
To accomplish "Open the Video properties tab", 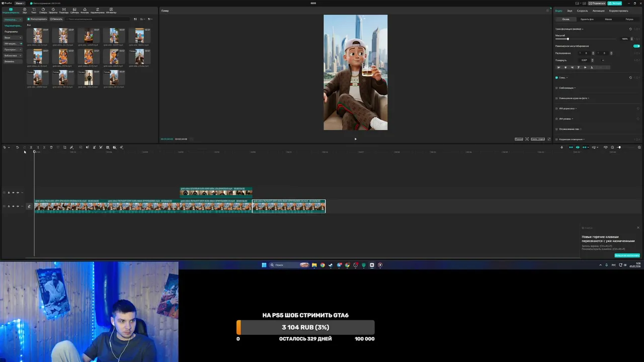I will (x=559, y=11).
